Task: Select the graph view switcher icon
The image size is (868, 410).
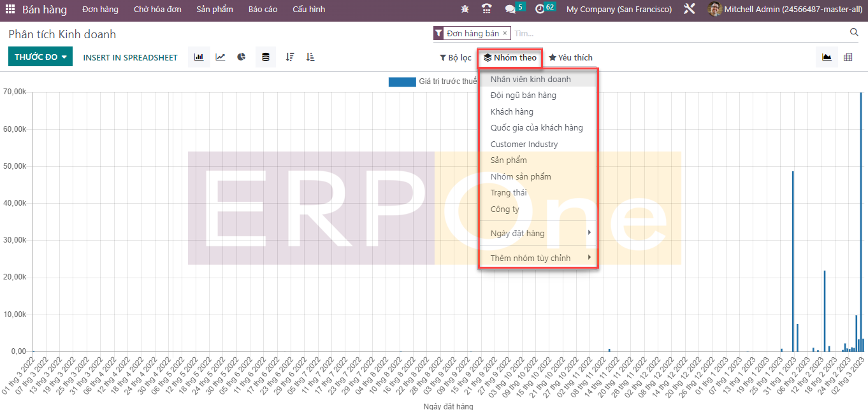Action: click(x=827, y=57)
